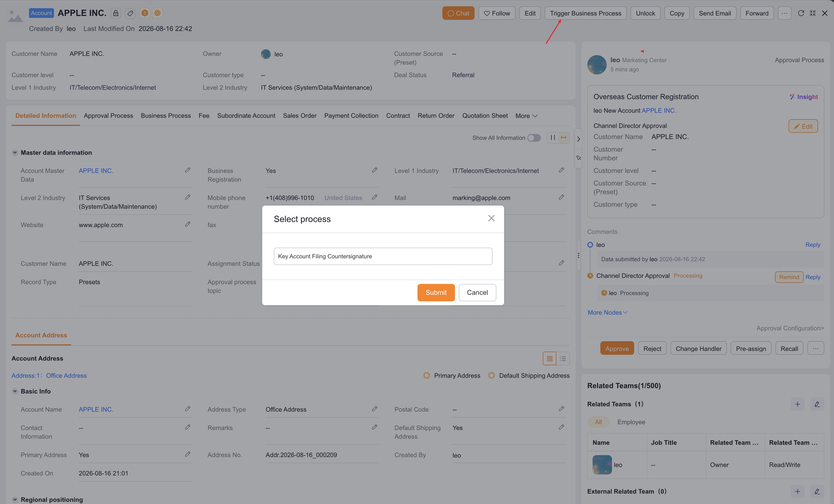Edit the Mail field pencil icon
The width and height of the screenshot is (834, 504).
tap(561, 197)
